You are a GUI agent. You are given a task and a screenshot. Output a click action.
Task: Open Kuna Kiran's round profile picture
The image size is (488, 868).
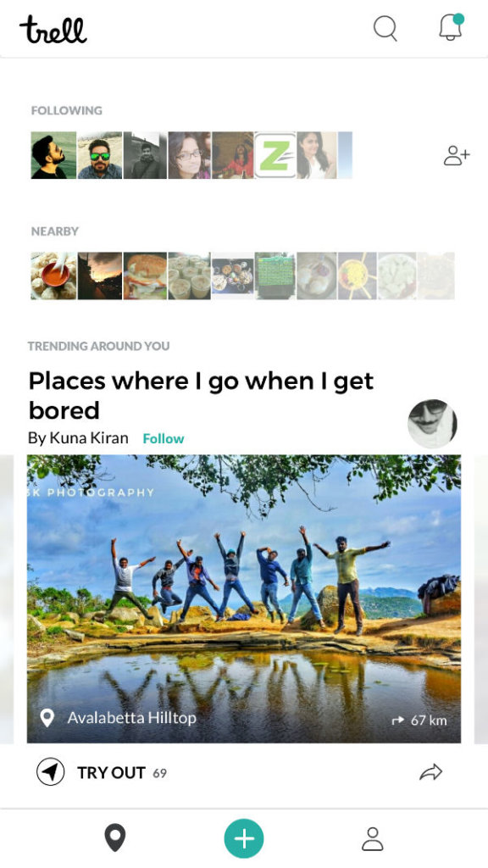pyautogui.click(x=433, y=424)
